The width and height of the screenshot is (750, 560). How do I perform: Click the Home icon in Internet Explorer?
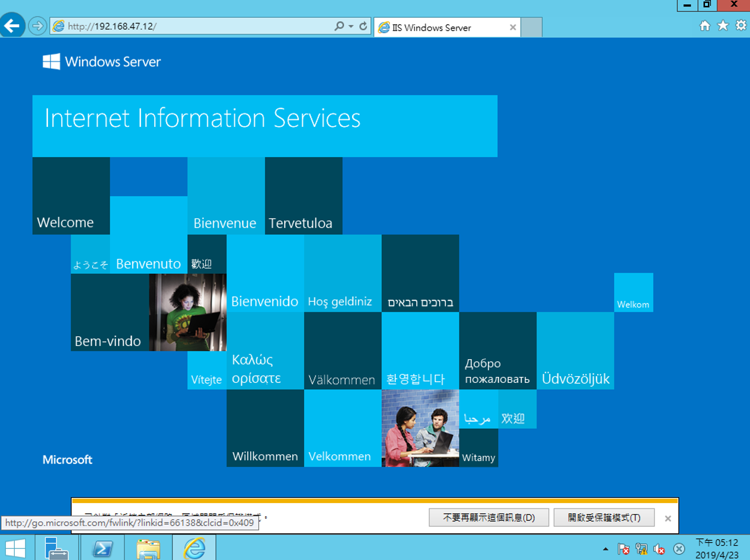pyautogui.click(x=705, y=25)
